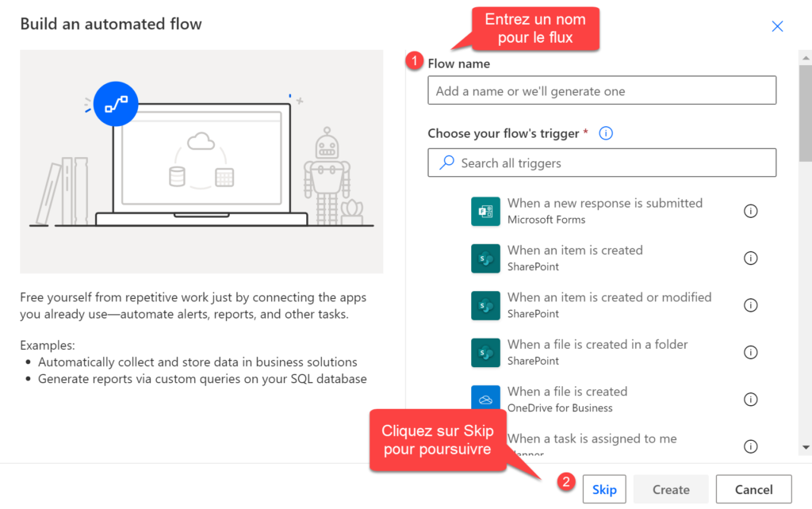View info for "When a task is assigned to me"
The height and width of the screenshot is (509, 812).
750,446
